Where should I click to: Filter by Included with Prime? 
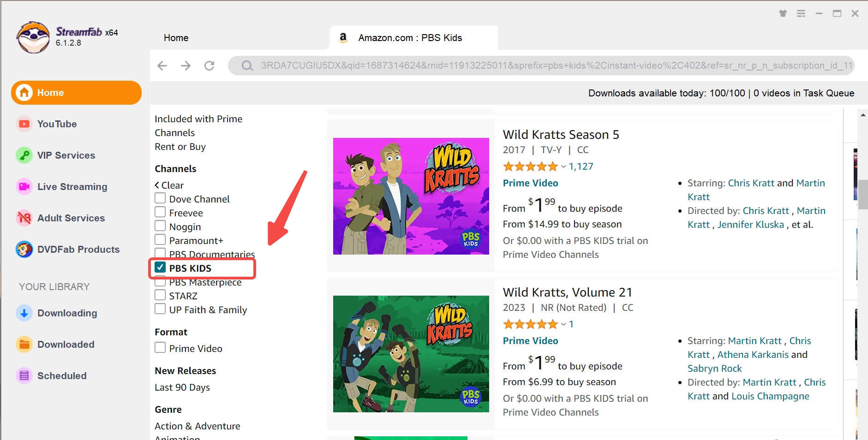click(198, 119)
